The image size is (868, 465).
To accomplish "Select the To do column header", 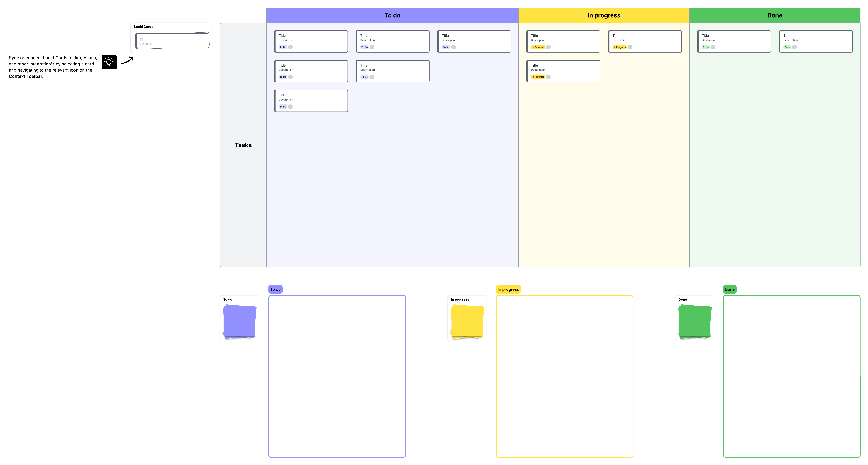I will tap(392, 15).
